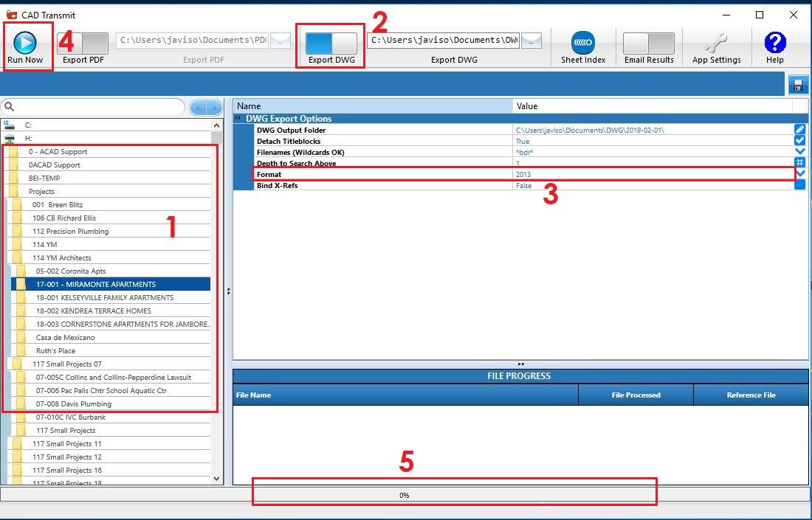Image resolution: width=812 pixels, height=520 pixels.
Task: Click the Export PDF path field
Action: coord(193,41)
